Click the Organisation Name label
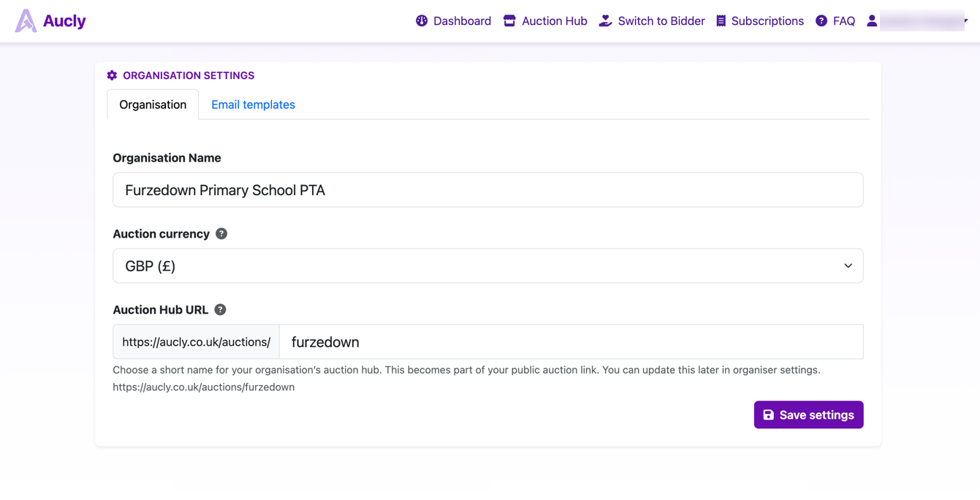 click(x=167, y=158)
